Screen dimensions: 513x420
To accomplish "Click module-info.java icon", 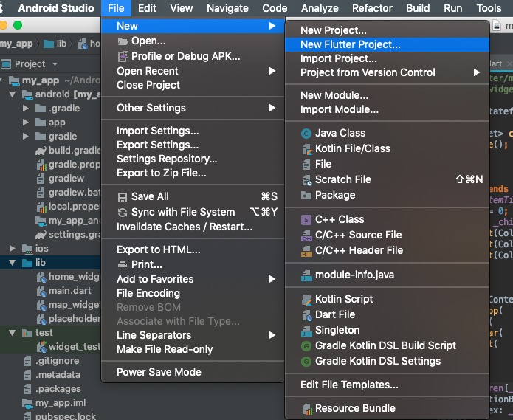I will pos(306,275).
